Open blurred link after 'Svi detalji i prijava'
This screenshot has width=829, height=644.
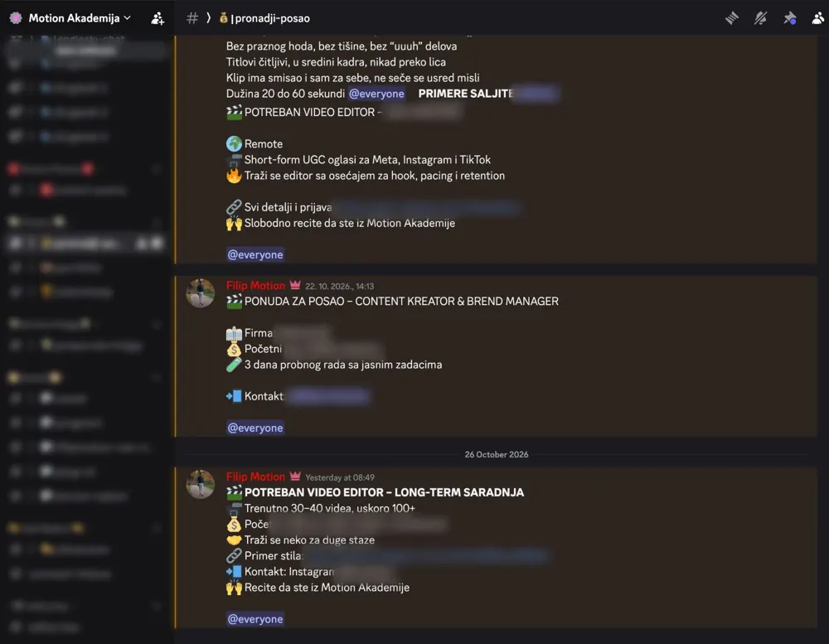point(427,207)
